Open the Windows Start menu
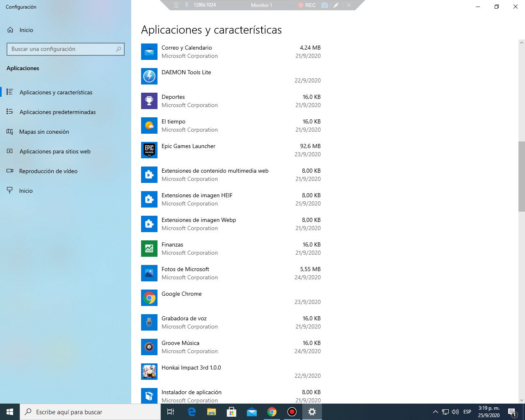The width and height of the screenshot is (525, 420). point(10,412)
